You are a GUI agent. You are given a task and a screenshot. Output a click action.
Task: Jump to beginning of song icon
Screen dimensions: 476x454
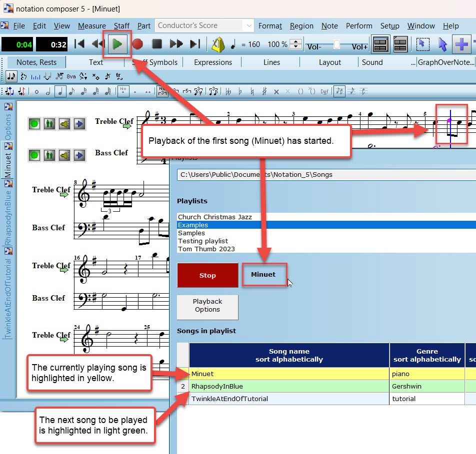point(79,44)
